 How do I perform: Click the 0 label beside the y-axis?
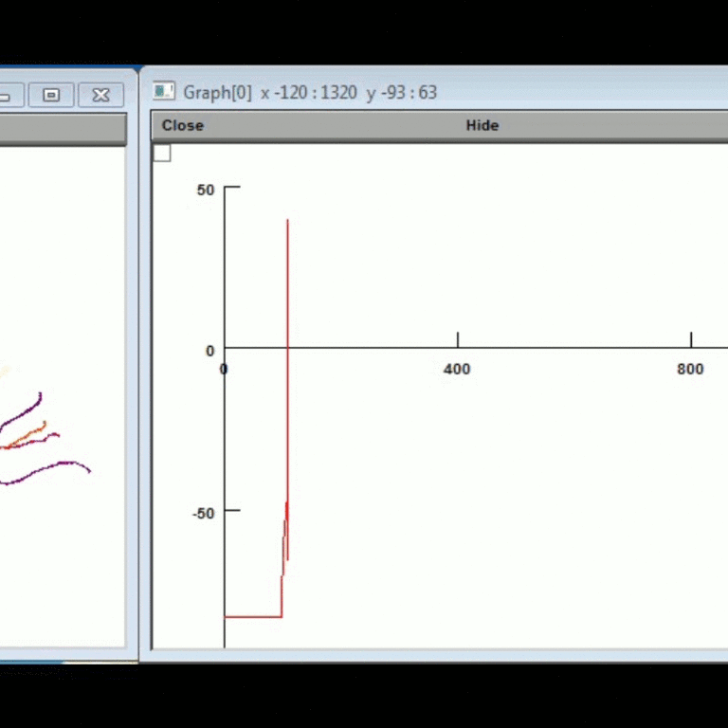[210, 351]
